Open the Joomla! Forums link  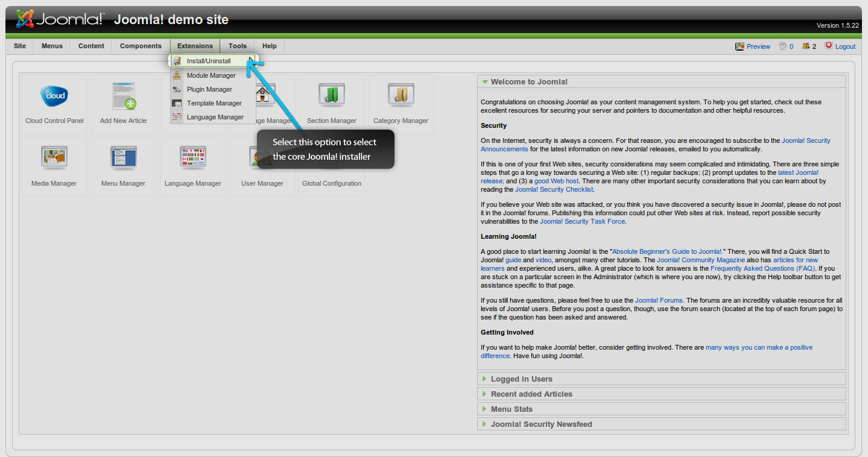[x=659, y=300]
